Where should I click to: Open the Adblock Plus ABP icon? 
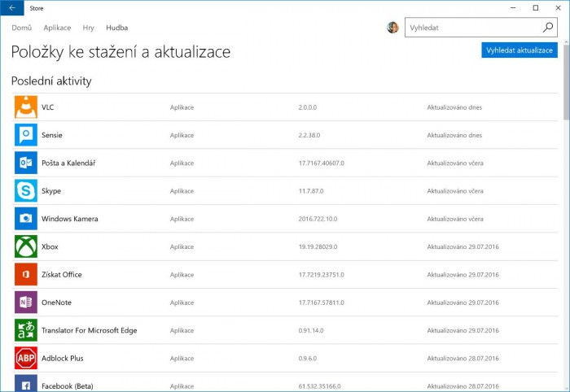(x=26, y=358)
